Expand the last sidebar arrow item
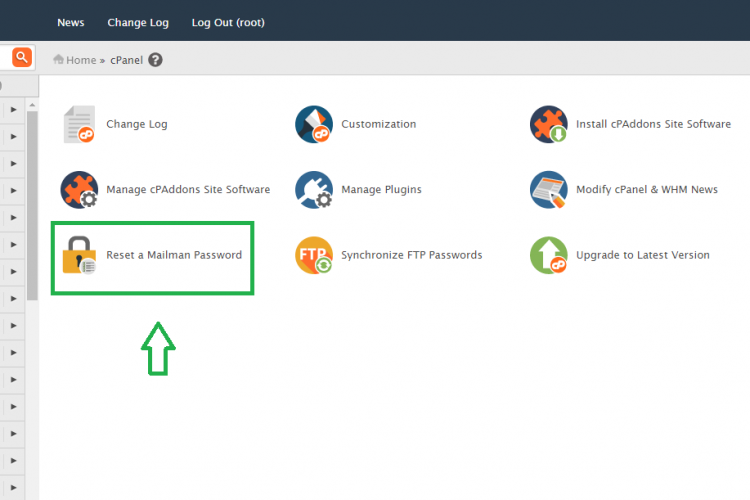The height and width of the screenshot is (500, 750). click(13, 488)
